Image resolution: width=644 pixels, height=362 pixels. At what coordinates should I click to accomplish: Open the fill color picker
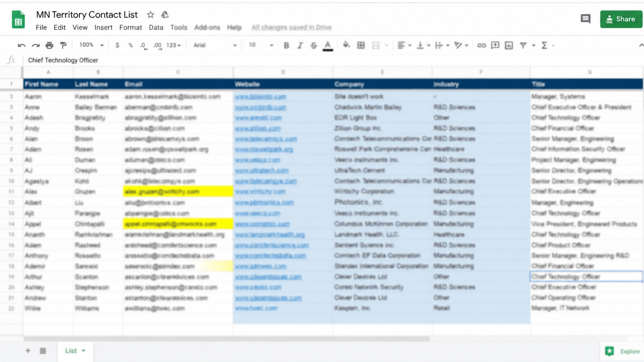pyautogui.click(x=346, y=45)
